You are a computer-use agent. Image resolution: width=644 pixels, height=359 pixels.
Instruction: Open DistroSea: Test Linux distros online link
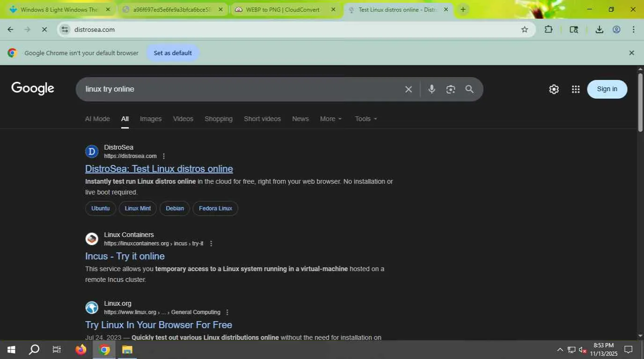click(x=159, y=169)
